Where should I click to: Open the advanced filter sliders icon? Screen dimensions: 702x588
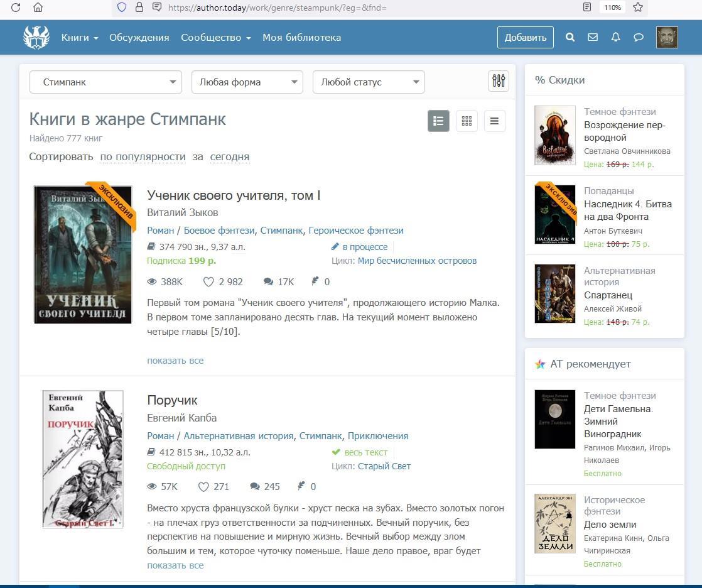pos(499,81)
